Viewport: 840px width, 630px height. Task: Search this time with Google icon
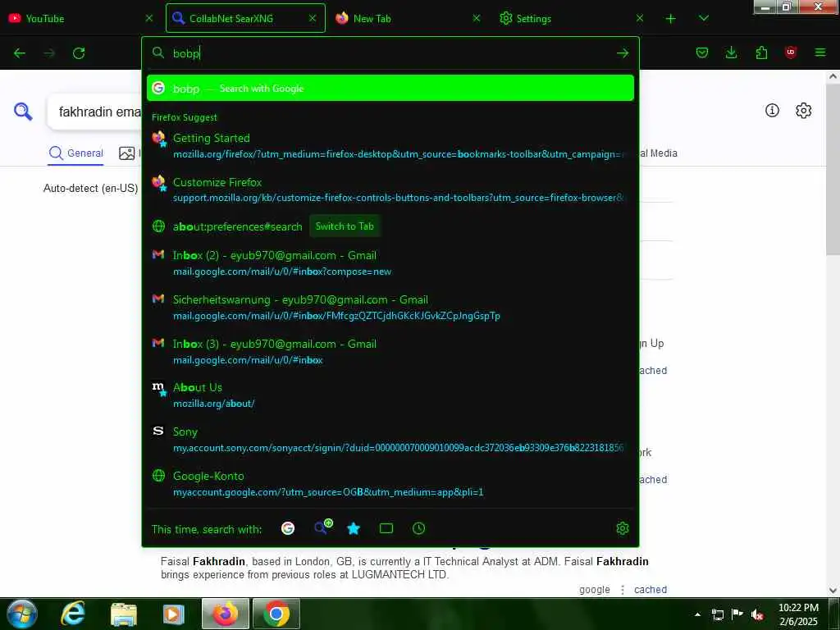tap(288, 529)
